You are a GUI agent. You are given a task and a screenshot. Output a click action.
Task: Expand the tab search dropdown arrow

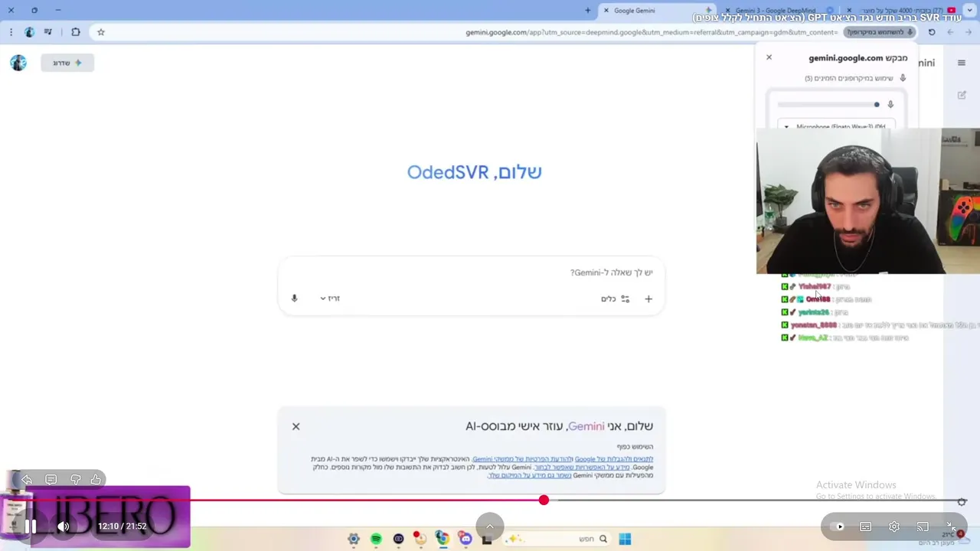point(972,10)
